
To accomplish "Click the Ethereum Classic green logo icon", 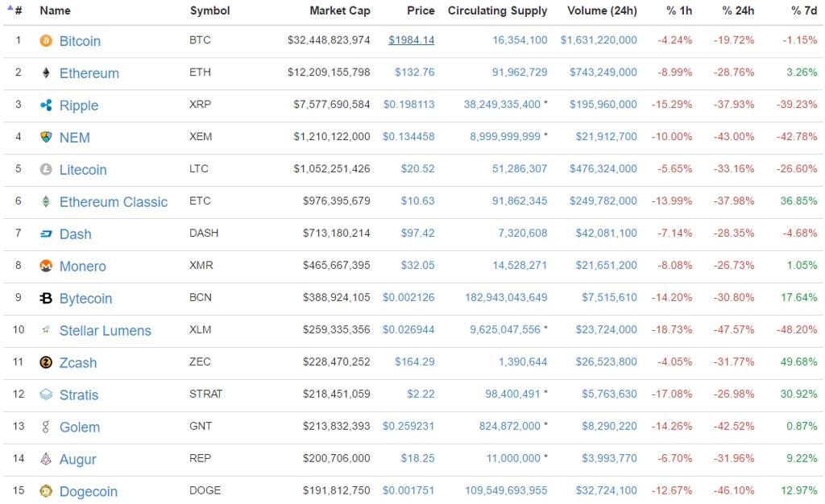I will tap(46, 201).
